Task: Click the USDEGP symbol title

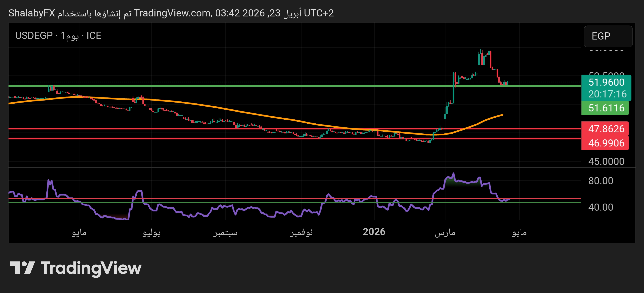Action: (x=34, y=36)
